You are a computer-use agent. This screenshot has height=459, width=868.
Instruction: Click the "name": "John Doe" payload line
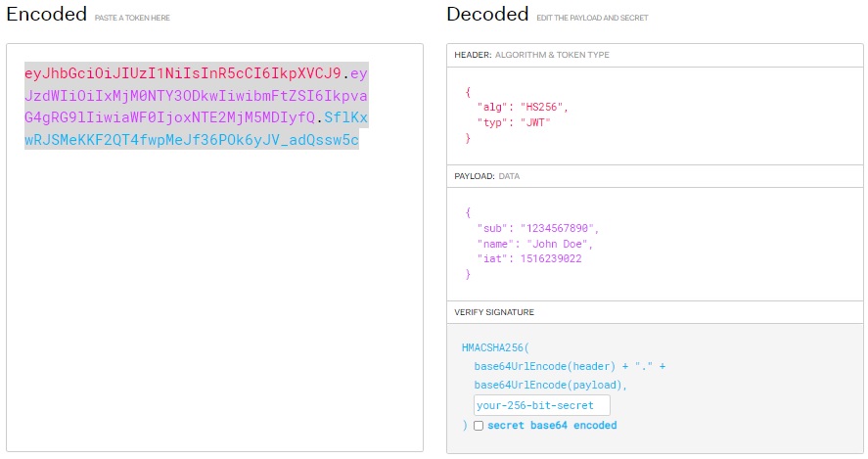click(534, 244)
